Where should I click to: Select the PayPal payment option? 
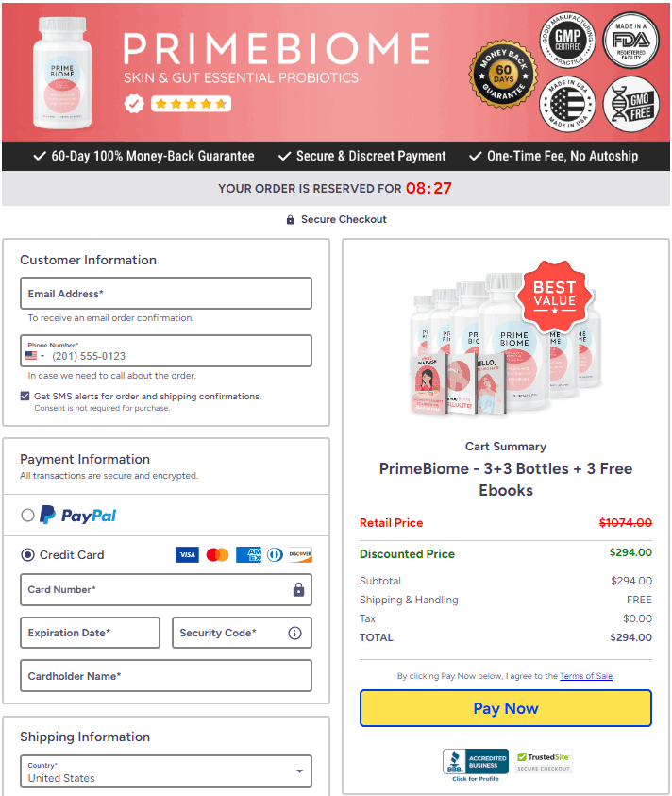(x=28, y=516)
